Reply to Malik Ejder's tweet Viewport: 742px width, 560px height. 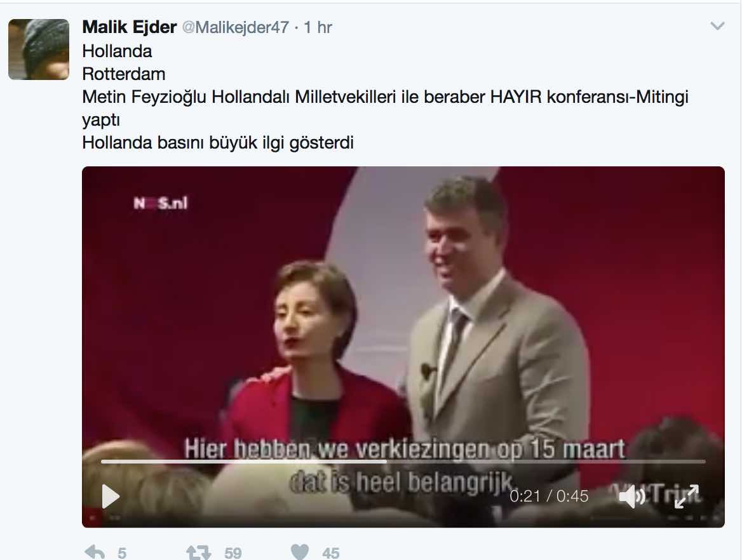point(94,552)
